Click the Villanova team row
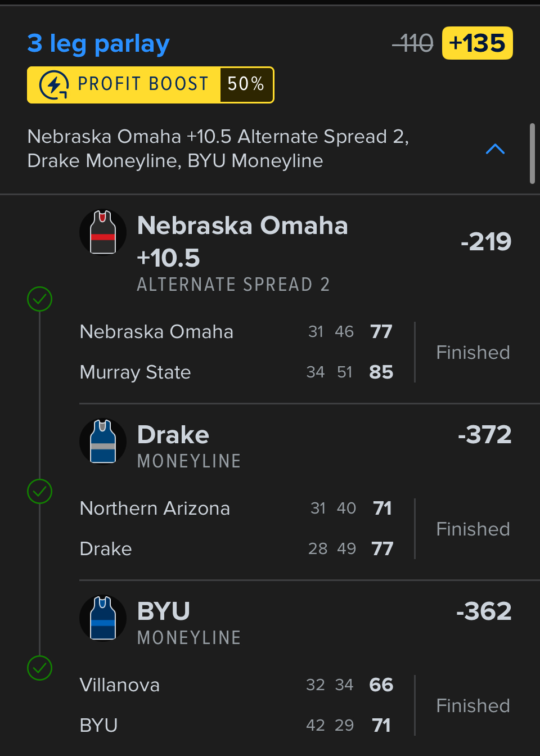This screenshot has height=756, width=540. 120,685
